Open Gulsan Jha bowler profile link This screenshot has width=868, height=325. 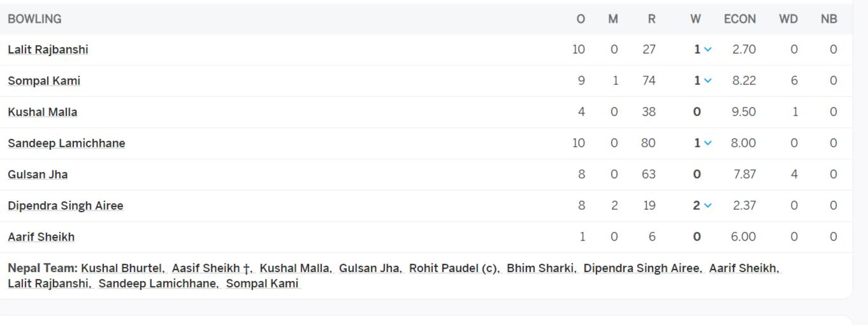click(x=38, y=174)
